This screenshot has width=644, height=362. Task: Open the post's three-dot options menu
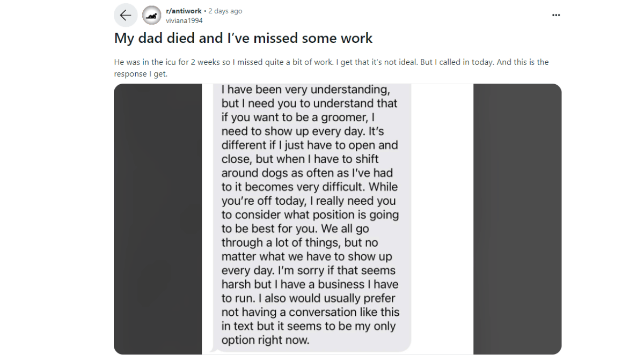(556, 15)
